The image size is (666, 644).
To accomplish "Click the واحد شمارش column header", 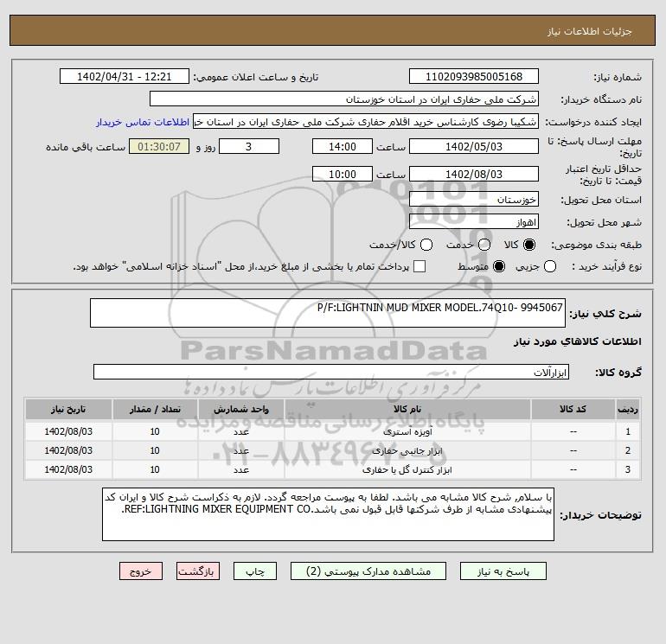I will [x=240, y=409].
